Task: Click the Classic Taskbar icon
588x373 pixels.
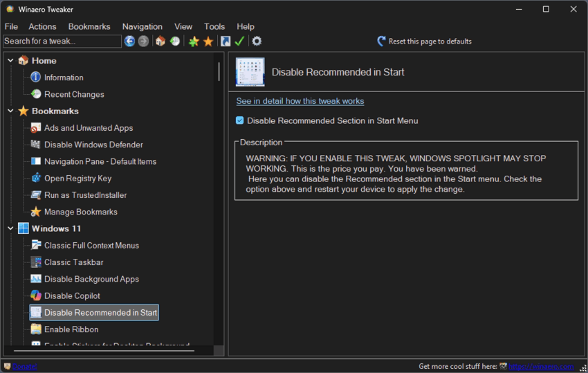Action: (35, 262)
